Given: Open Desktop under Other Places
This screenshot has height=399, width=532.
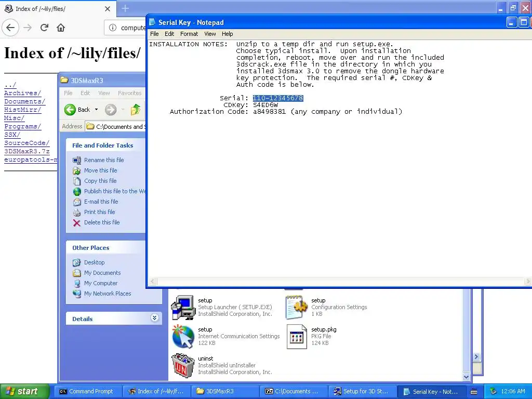Looking at the screenshot, I should click(95, 262).
